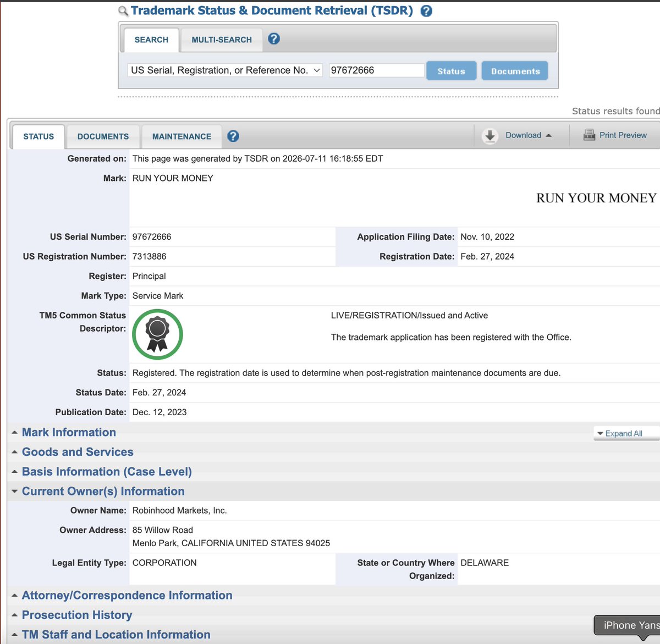660x644 pixels.
Task: Click the RUN YOUR MONEY mark image
Action: coord(596,198)
